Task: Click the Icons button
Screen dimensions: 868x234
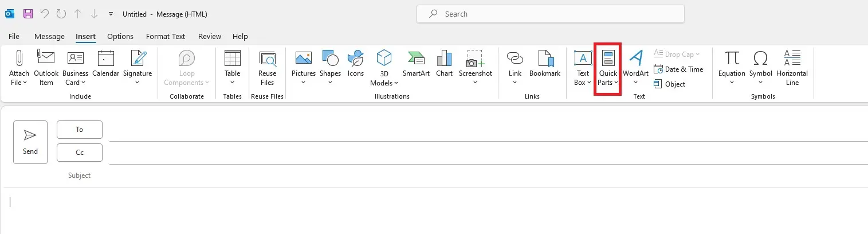Action: [356, 64]
